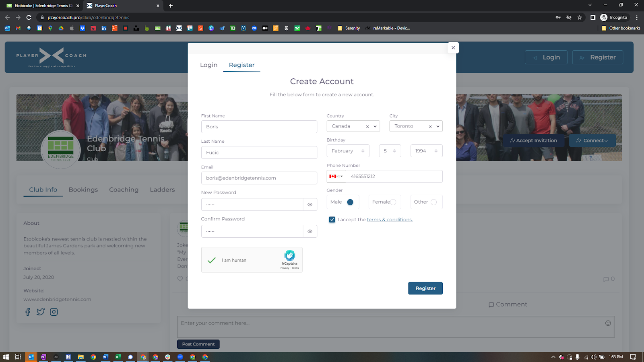This screenshot has height=362, width=644.
Task: Click the Register button in page header
Action: (598, 58)
